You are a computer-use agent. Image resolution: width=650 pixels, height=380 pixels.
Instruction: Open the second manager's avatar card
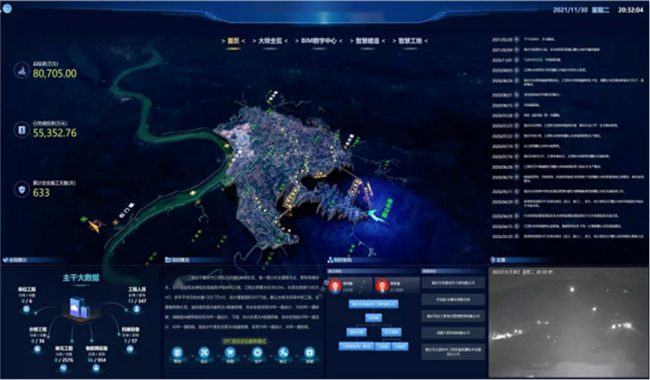pyautogui.click(x=397, y=286)
